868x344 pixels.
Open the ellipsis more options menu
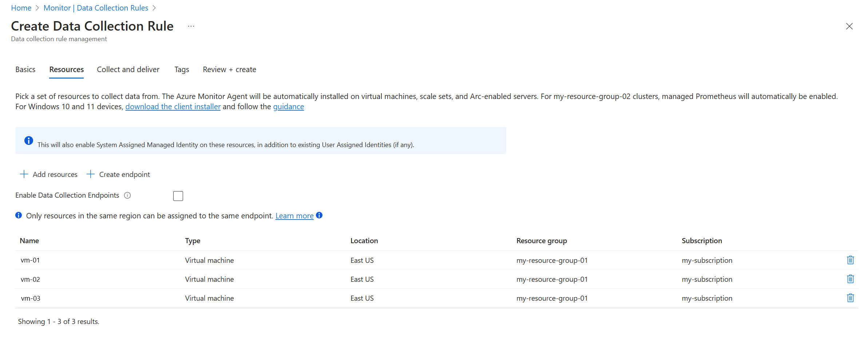(x=191, y=26)
